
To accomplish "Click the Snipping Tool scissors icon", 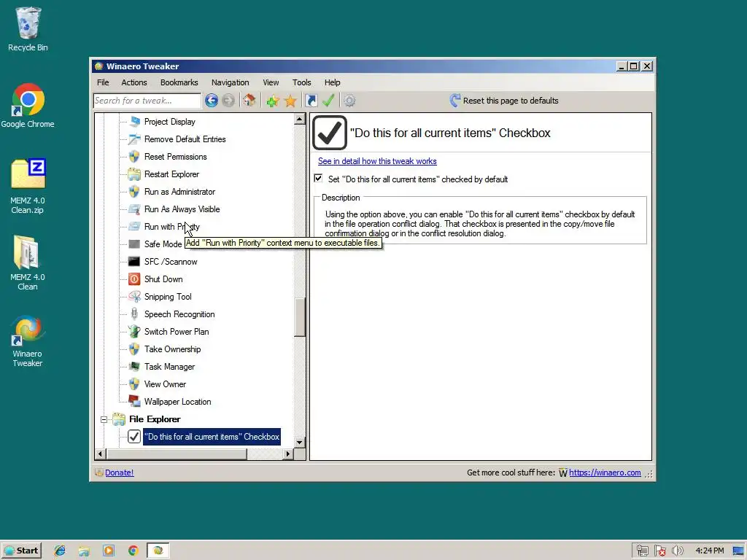I will point(134,297).
